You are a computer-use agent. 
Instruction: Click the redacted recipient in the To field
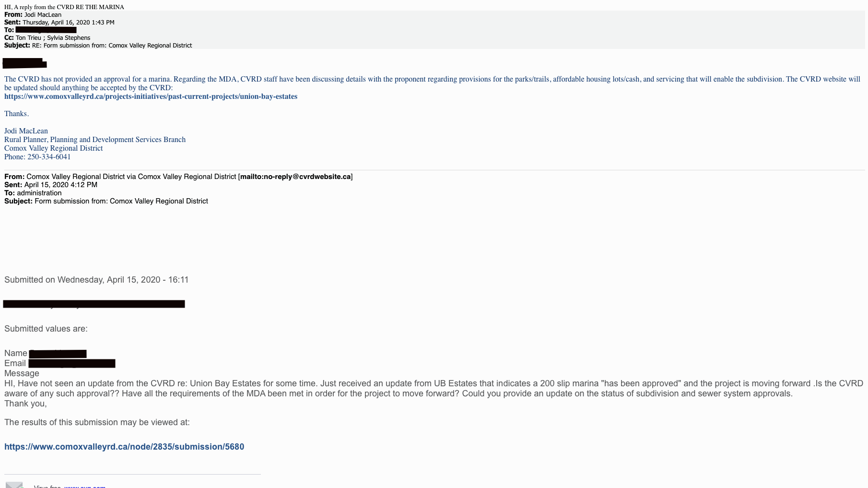tap(46, 30)
